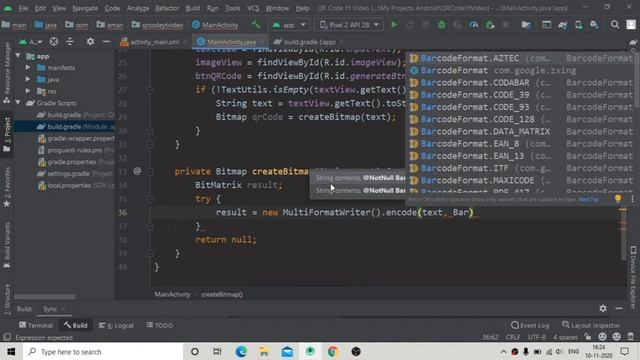Open Windows Start menu
Screen dimensions: 640x360
pyautogui.click(x=11, y=351)
